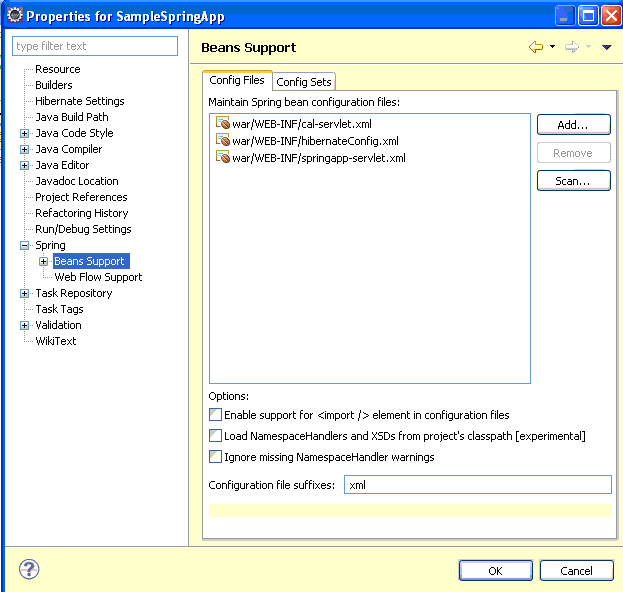Select Refactoring History

point(81,213)
